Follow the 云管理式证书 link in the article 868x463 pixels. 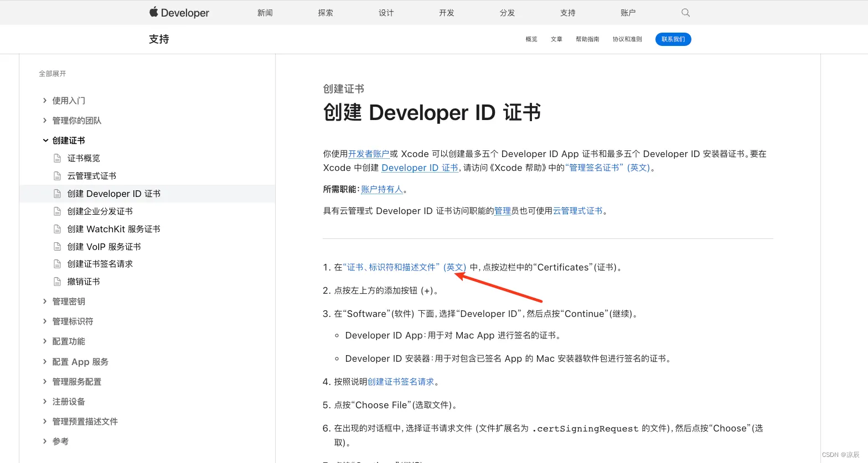pyautogui.click(x=577, y=211)
